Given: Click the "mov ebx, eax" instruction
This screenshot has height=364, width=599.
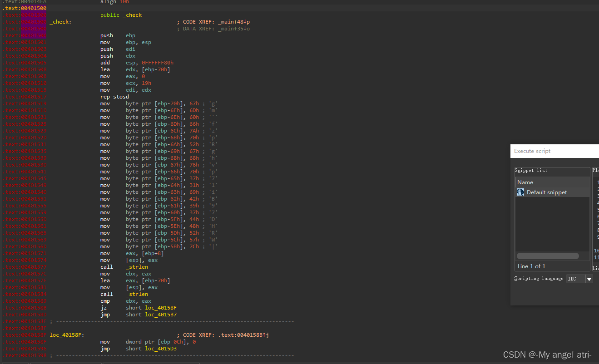Looking at the screenshot, I should coord(126,274).
